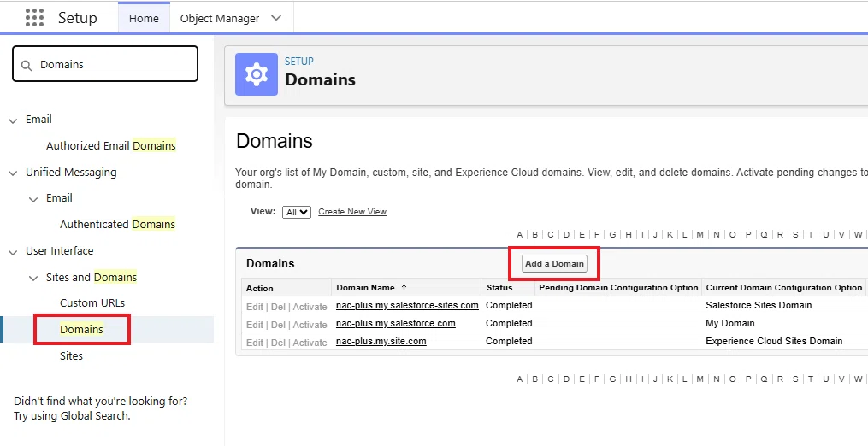Select Domains in the sidebar

coord(82,329)
